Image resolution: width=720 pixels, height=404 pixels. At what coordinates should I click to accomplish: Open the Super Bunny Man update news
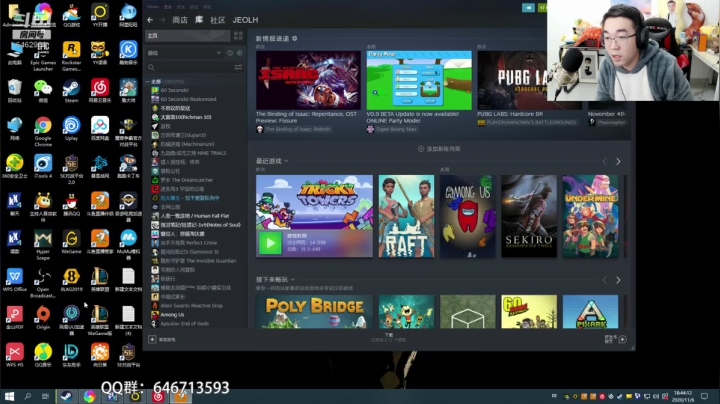point(419,80)
